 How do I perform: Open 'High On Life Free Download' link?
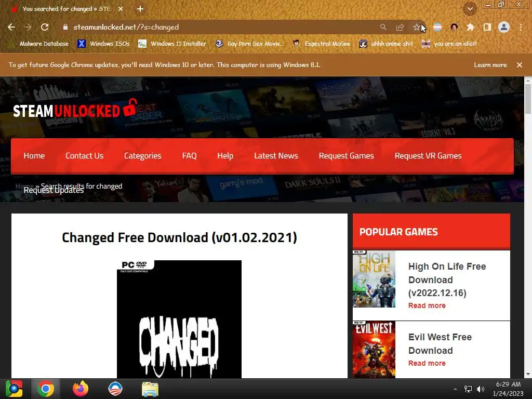point(447,280)
